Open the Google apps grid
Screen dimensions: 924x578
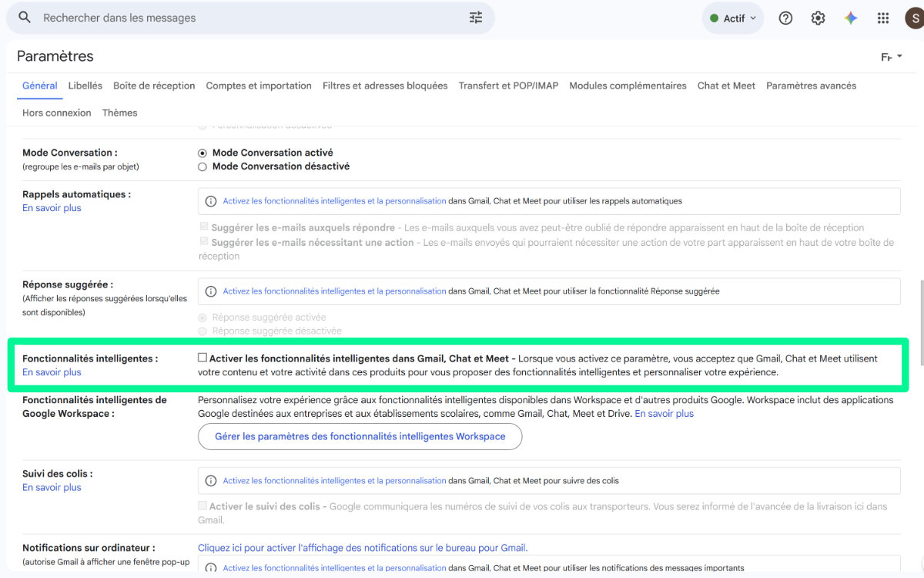coord(883,18)
